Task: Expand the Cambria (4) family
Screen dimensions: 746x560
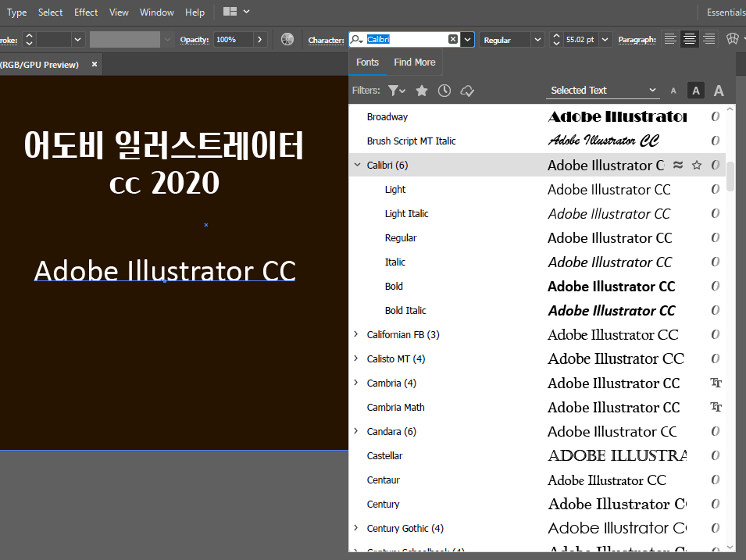Action: (x=356, y=383)
